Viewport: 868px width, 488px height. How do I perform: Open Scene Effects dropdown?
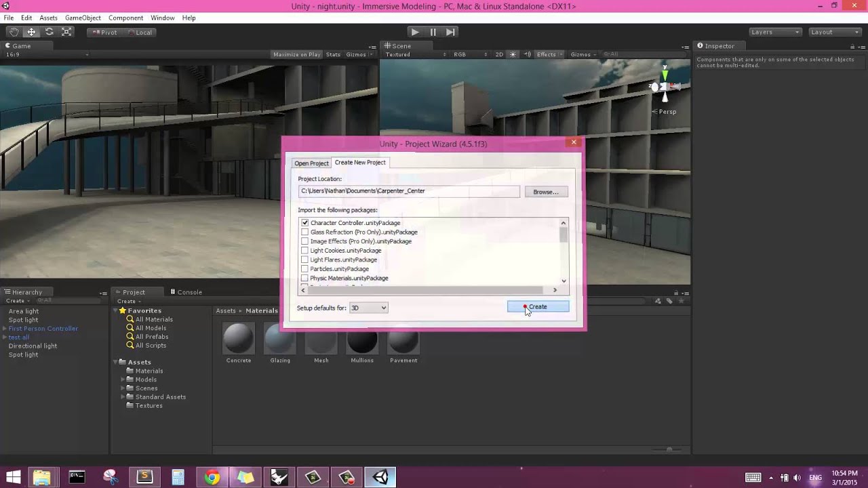tap(550, 54)
